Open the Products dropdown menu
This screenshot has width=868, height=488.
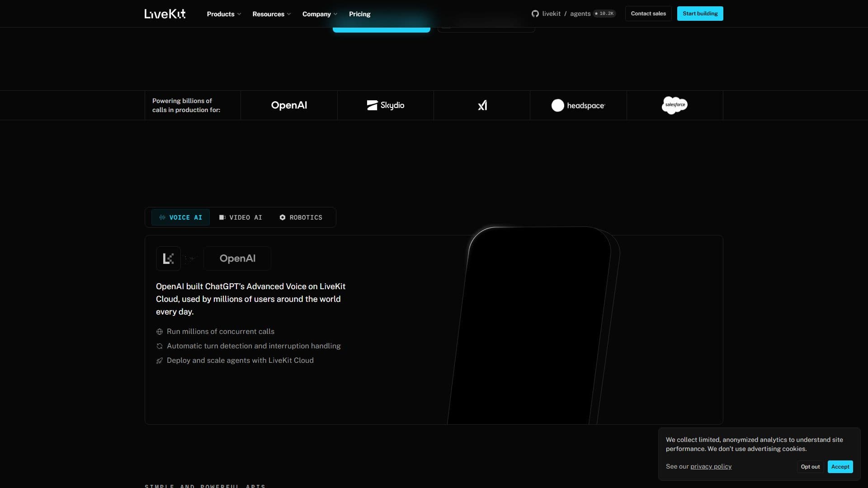(x=224, y=14)
